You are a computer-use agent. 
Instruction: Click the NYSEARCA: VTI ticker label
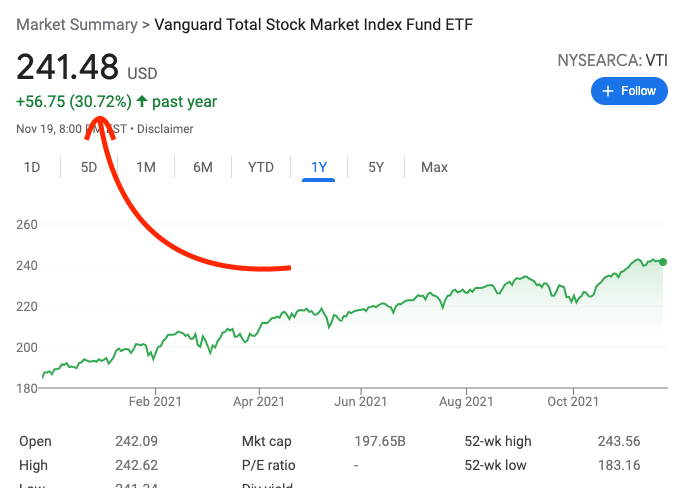612,60
